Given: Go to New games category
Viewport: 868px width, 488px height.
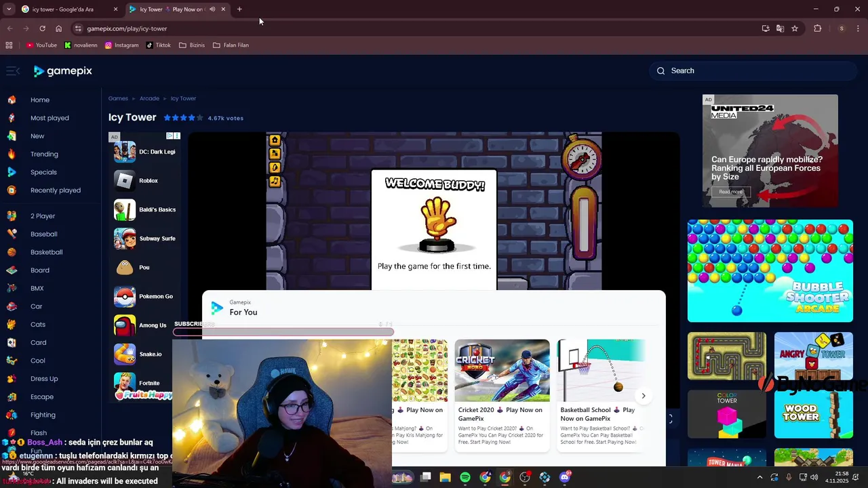Looking at the screenshot, I should click(37, 136).
